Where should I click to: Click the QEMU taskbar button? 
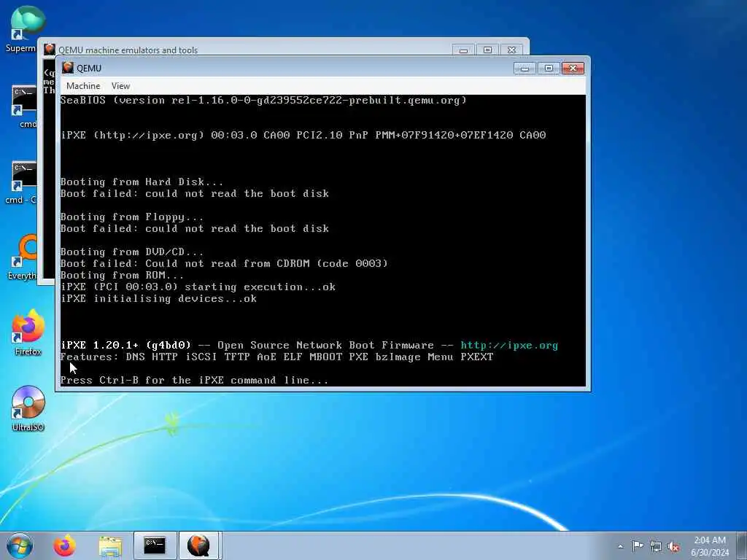(198, 545)
